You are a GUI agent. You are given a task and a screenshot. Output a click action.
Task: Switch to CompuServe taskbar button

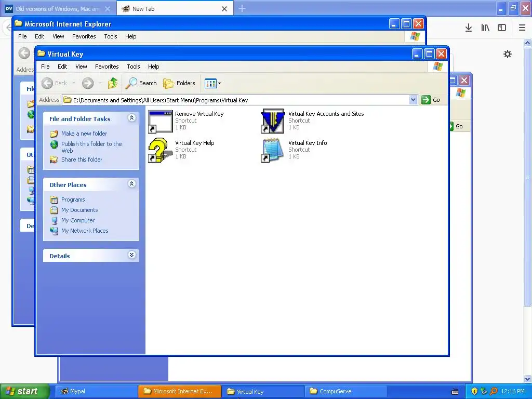(345, 391)
